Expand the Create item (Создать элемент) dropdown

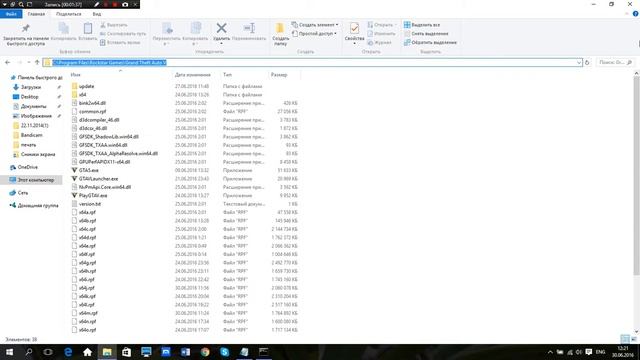[337, 25]
